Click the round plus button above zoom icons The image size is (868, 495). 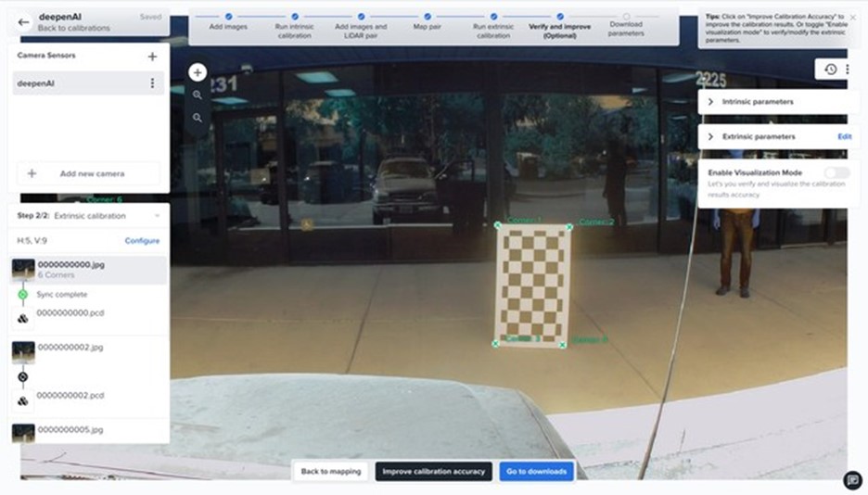click(198, 72)
